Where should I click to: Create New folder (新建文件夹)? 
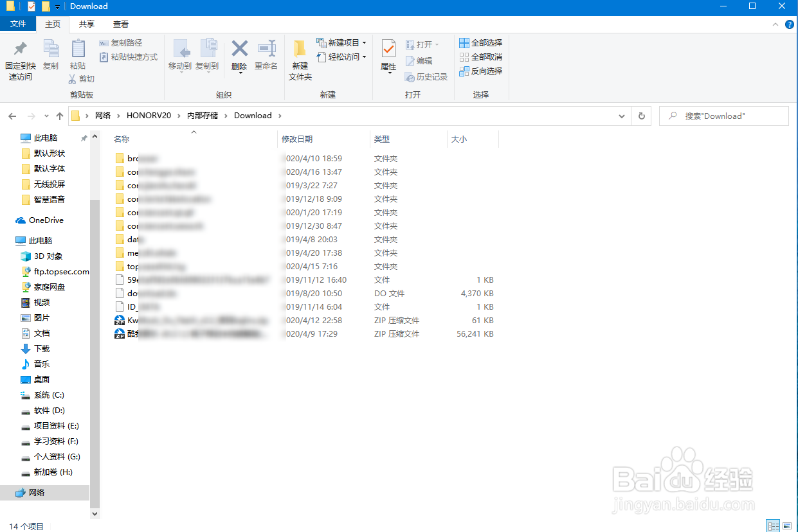point(300,60)
